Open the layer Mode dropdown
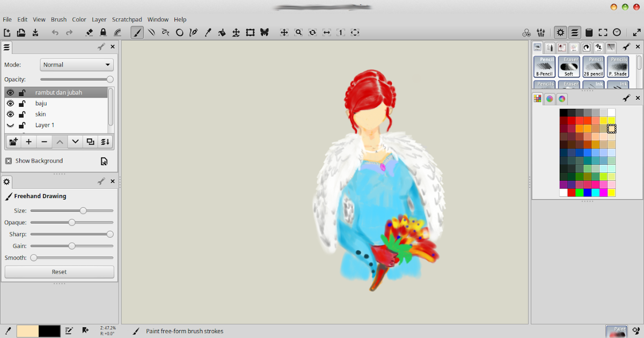The height and width of the screenshot is (338, 644). click(76, 64)
